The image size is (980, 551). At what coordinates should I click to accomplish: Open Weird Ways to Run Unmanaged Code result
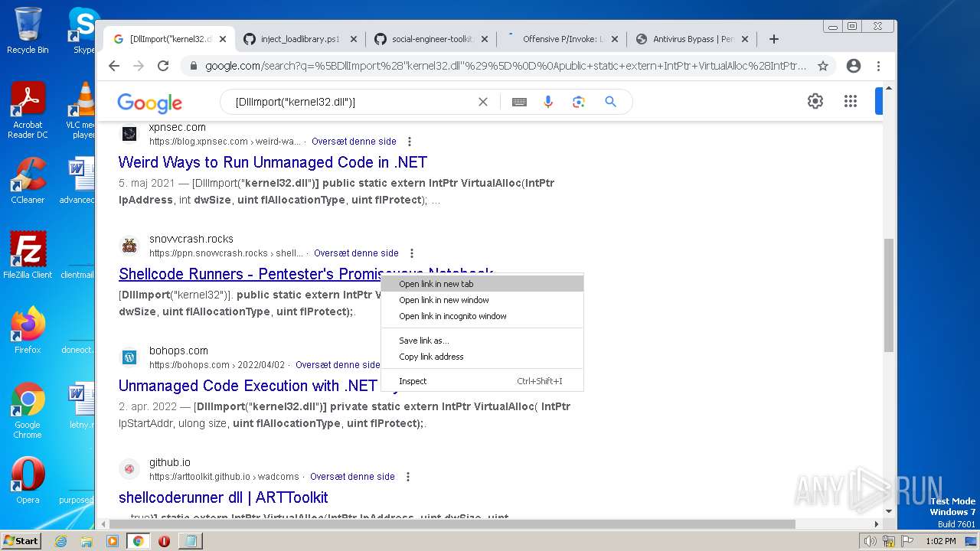click(x=273, y=162)
